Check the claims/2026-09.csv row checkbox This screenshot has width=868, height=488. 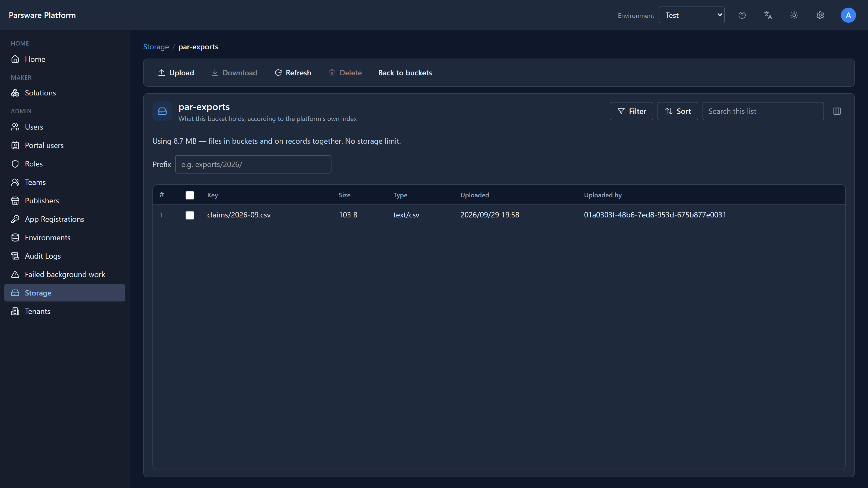click(190, 215)
